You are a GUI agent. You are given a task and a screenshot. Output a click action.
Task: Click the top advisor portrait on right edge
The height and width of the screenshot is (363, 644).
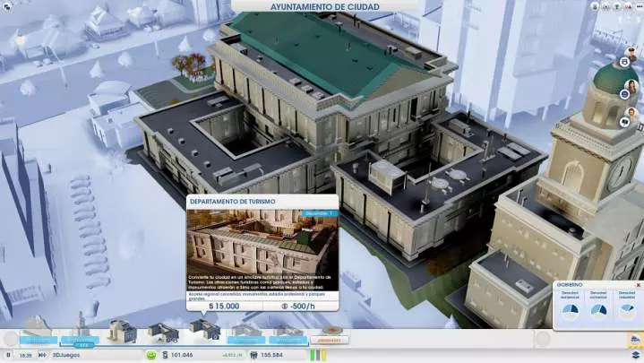631,53
